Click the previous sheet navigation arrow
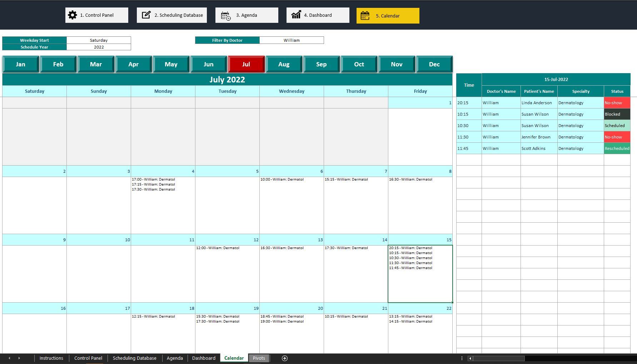Screen dimensions: 637x364 [9, 358]
